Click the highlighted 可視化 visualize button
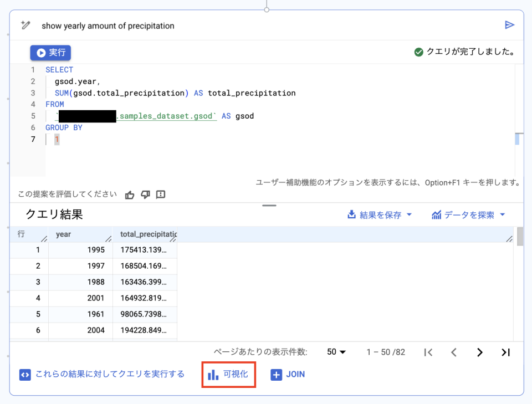 tap(228, 374)
